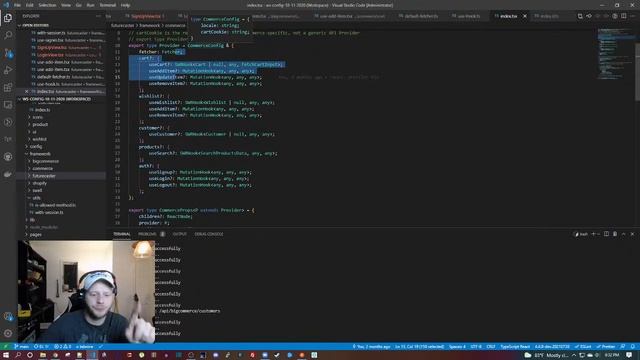Click the Spaces: 4 indentation setting
This screenshot has height=360, width=640.
click(x=457, y=347)
